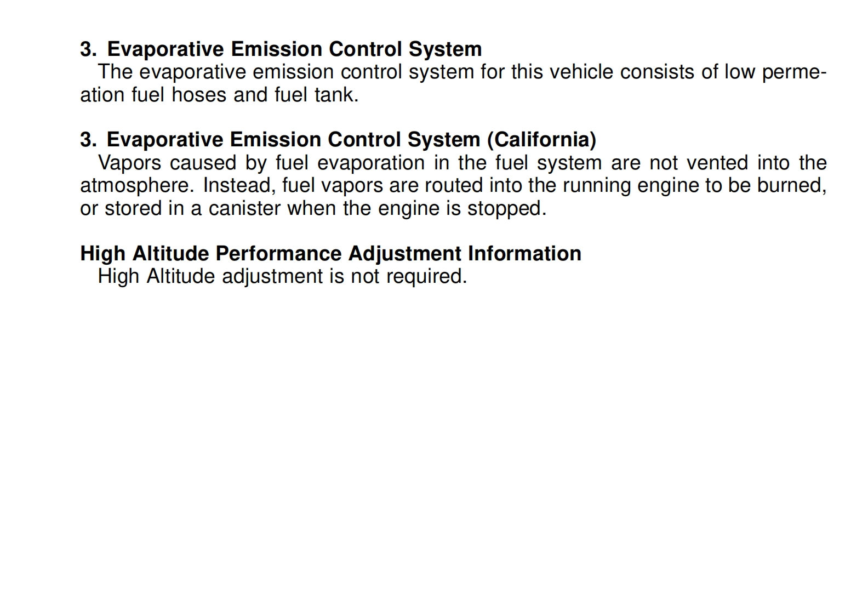The image size is (868, 615).
Task: Click the word "consists"
Action: [657, 72]
